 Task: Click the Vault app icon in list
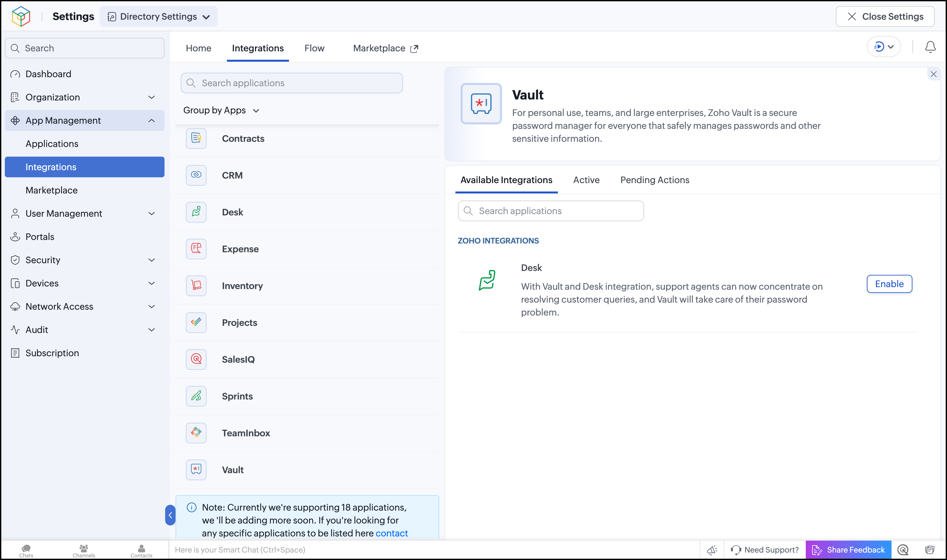tap(196, 470)
